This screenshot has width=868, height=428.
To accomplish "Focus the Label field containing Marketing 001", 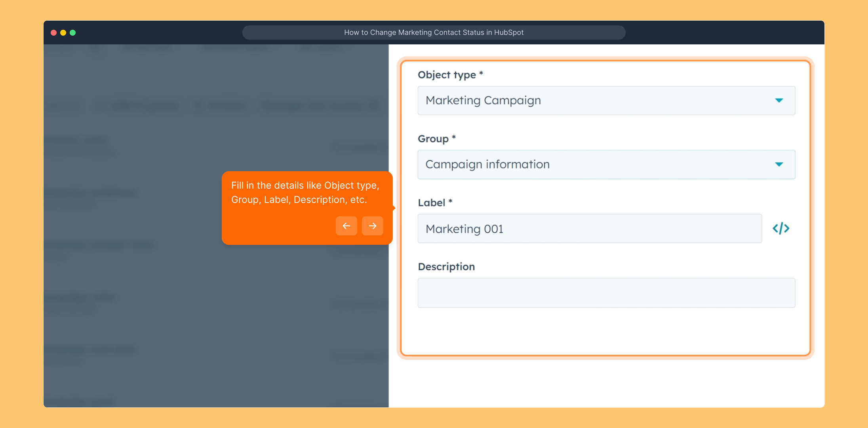I will click(589, 229).
